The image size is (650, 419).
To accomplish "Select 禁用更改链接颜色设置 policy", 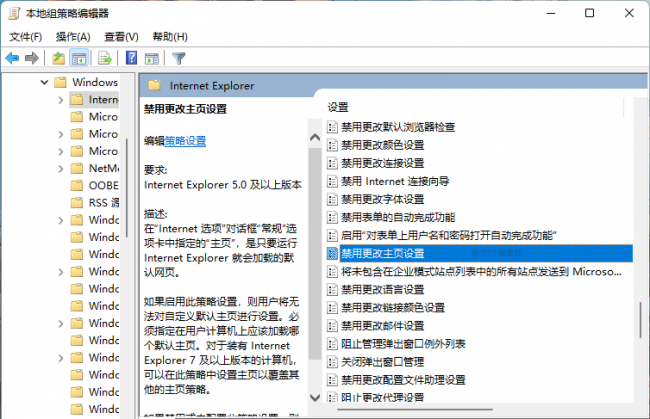I will pyautogui.click(x=393, y=308).
